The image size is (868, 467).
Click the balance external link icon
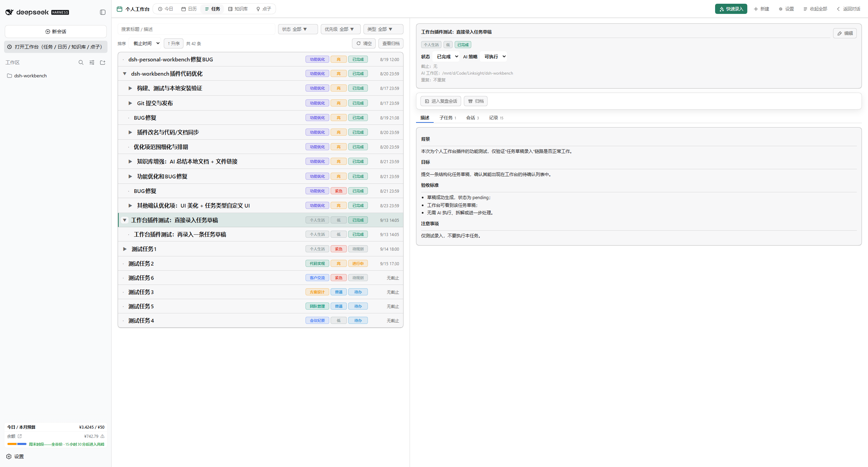[x=20, y=436]
